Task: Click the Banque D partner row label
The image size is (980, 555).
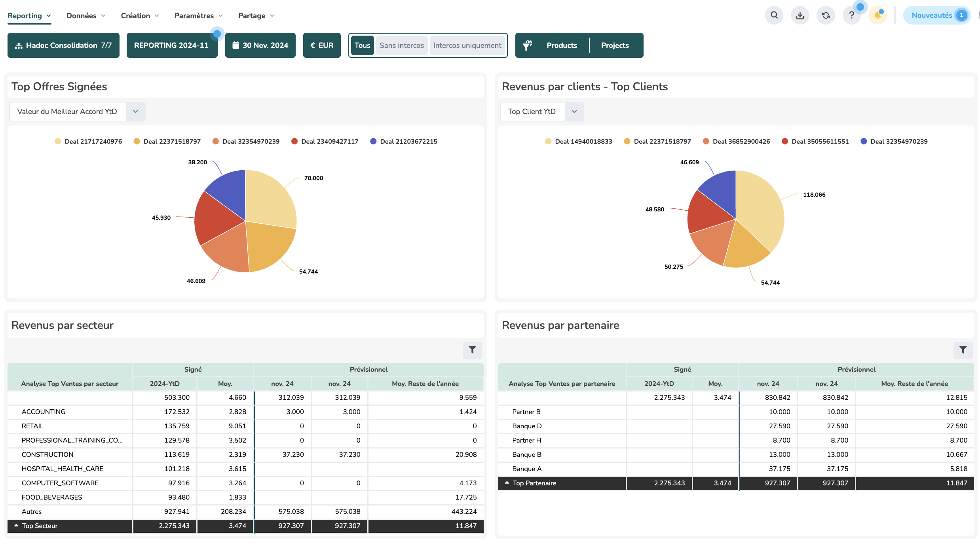Action: (527, 426)
